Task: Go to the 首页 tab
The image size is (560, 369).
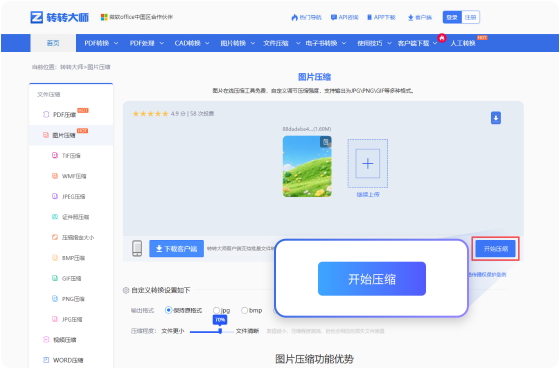Action: pyautogui.click(x=53, y=43)
